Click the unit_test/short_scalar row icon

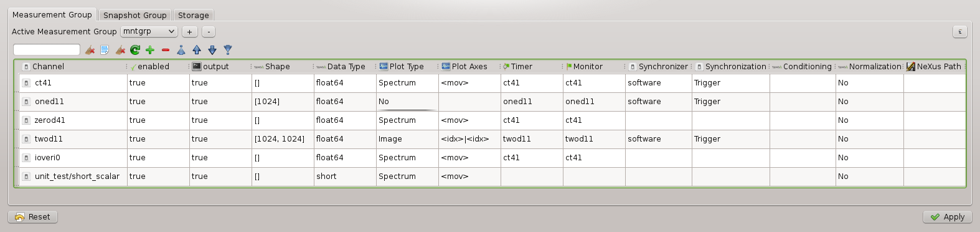(26, 176)
